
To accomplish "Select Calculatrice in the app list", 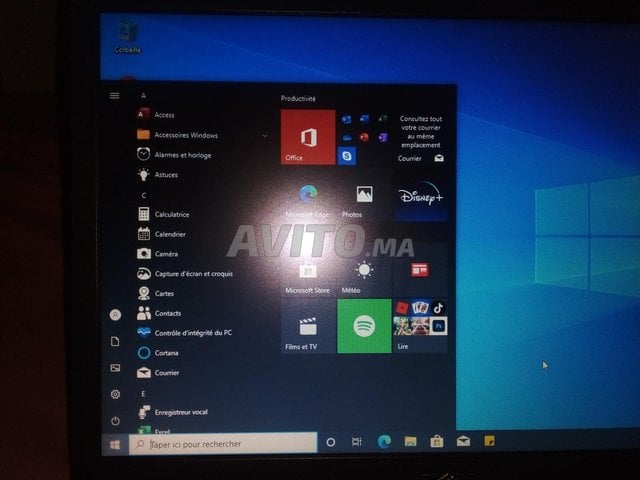I will tap(172, 214).
